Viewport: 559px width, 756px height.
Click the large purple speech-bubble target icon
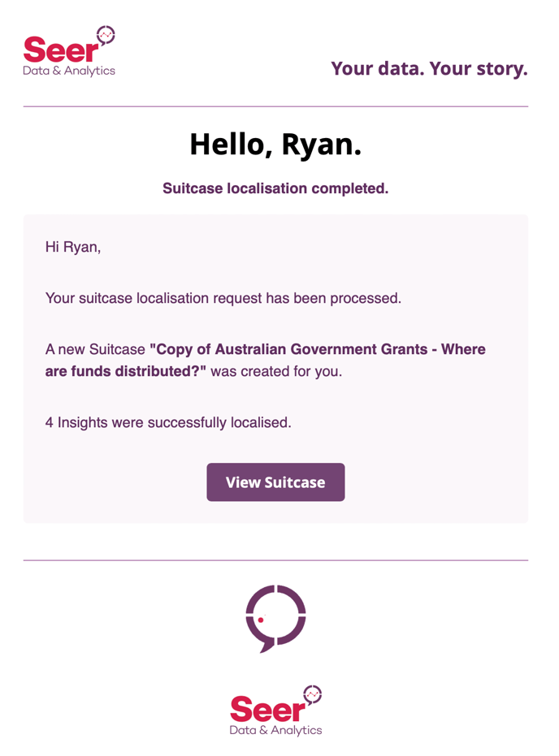[x=275, y=618]
